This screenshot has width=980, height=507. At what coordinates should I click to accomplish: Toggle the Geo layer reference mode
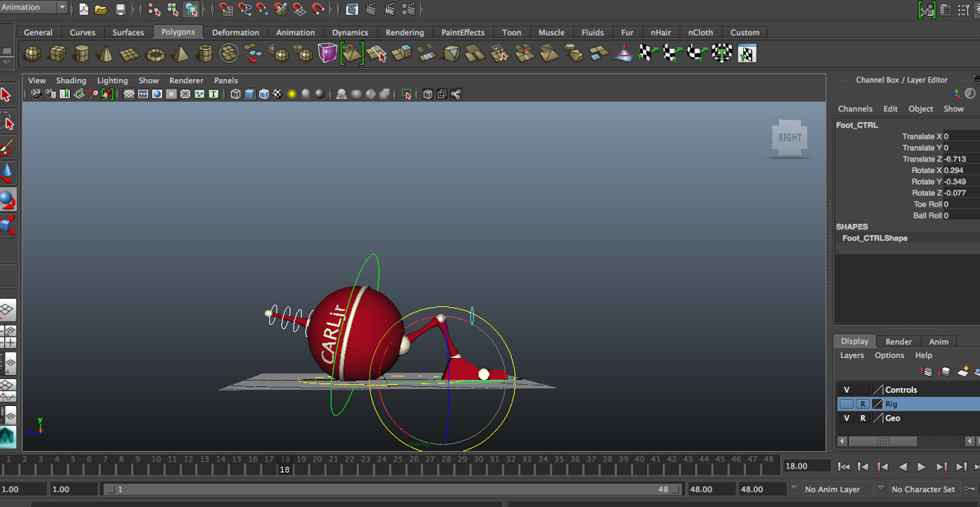coord(862,418)
